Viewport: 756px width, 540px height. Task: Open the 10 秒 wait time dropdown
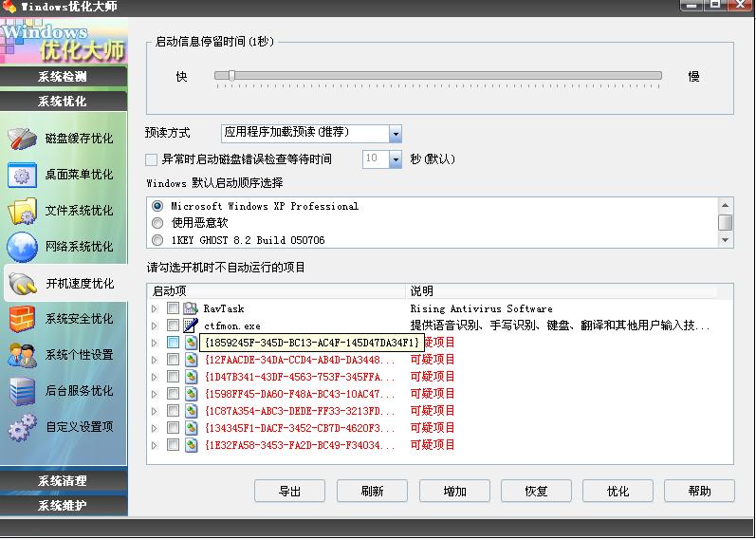(x=395, y=159)
